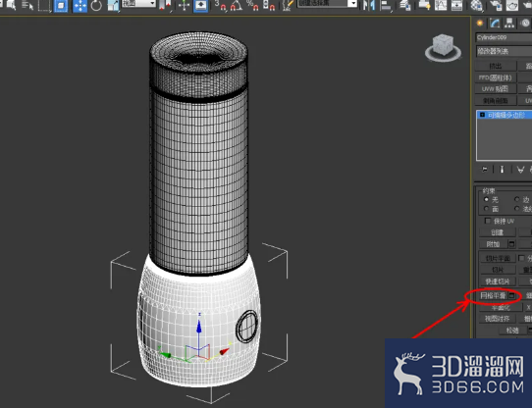Toggle Show End Result icon
Viewport: 532px width, 408px height.
click(x=503, y=169)
